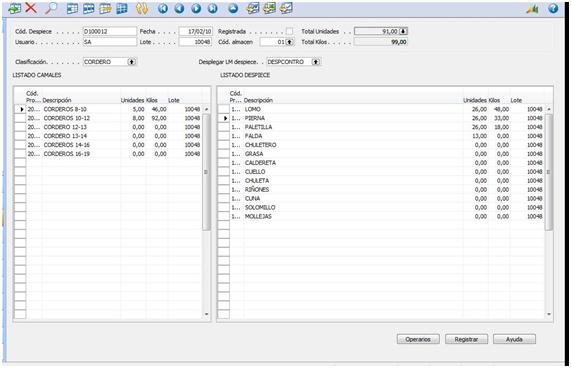Click Unidades cell 13,00 of FALDA
571x368 pixels.
[476, 136]
